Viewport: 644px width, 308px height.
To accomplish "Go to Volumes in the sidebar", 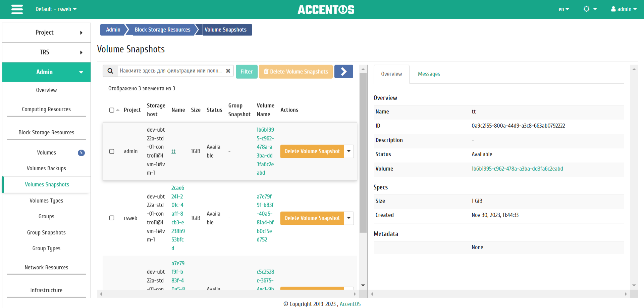I will [47, 152].
